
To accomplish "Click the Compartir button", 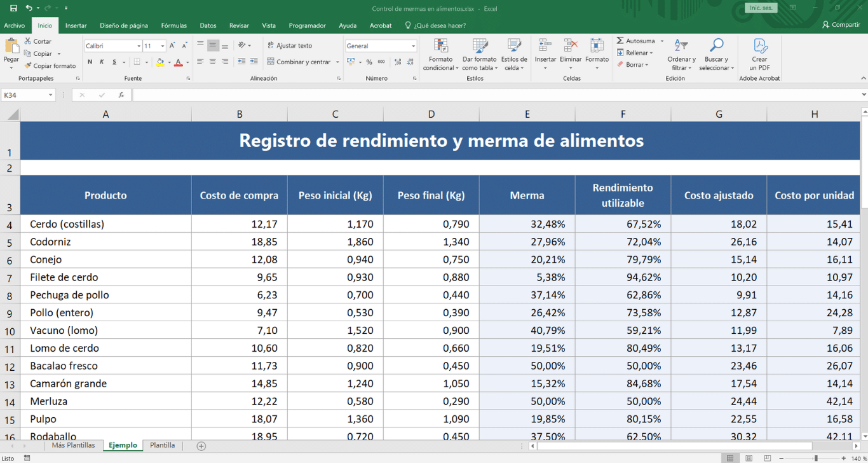I will [841, 25].
